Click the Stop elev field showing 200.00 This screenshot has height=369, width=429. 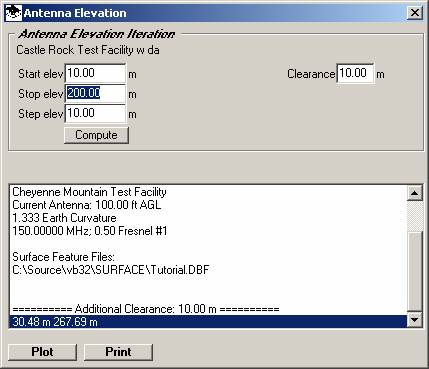click(x=95, y=93)
